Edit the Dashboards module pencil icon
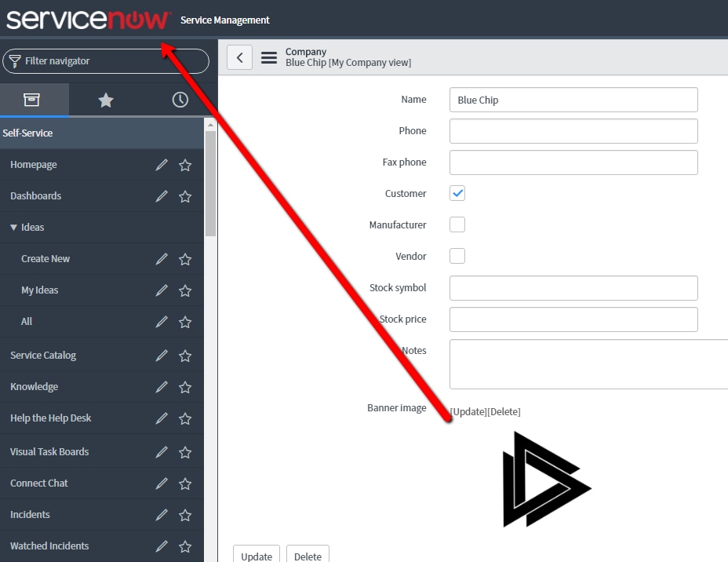 [161, 196]
